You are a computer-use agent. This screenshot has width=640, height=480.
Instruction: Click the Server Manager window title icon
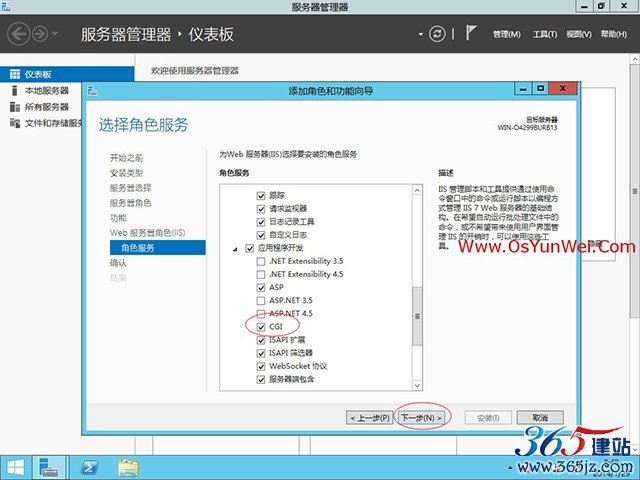tap(6, 6)
